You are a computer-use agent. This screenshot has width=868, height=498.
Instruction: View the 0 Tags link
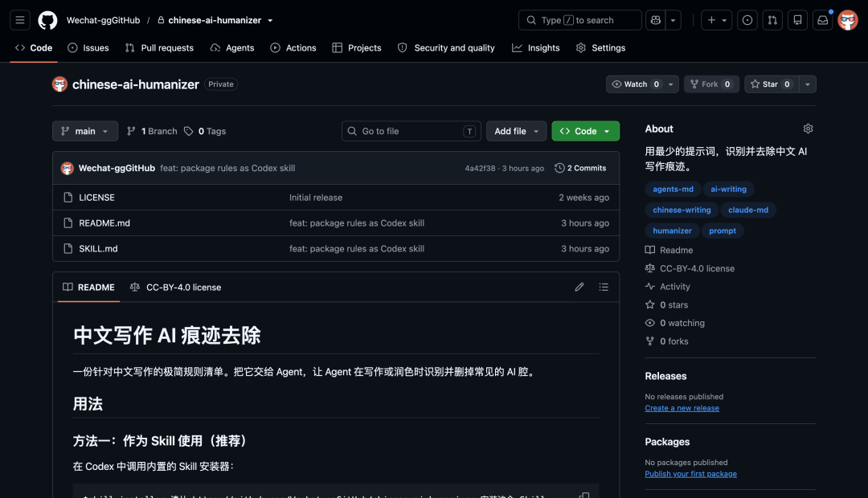(205, 131)
